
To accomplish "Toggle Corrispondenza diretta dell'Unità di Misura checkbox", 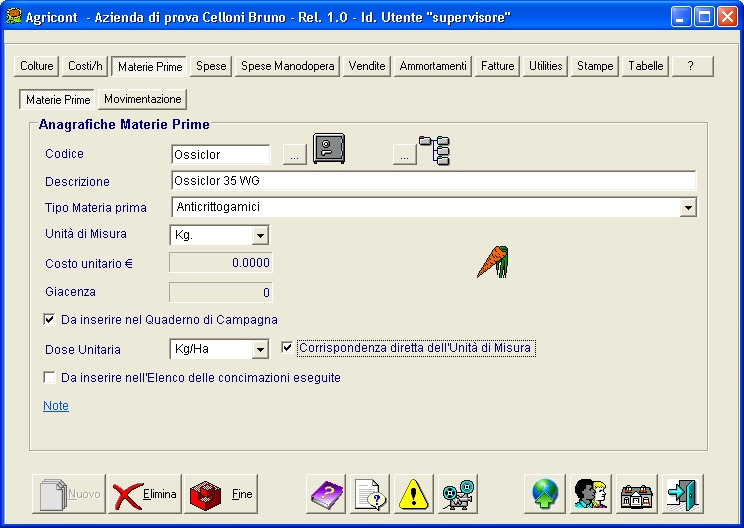I will click(x=288, y=348).
